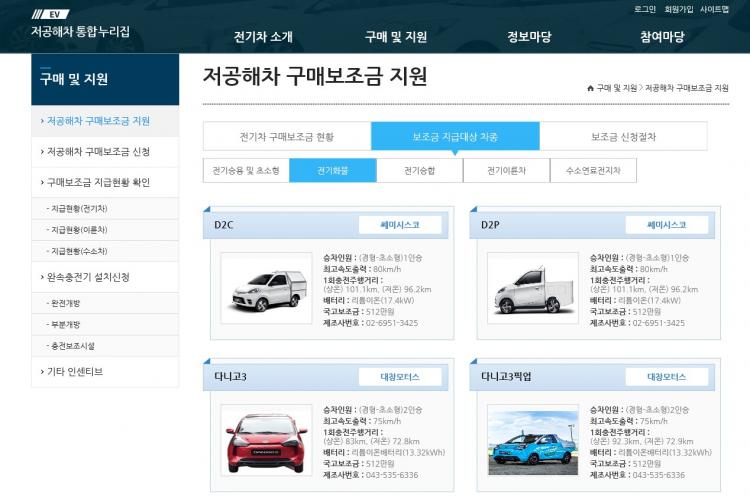Click the EV site logo
Viewport: 750px width, 504px height.
[x=80, y=24]
